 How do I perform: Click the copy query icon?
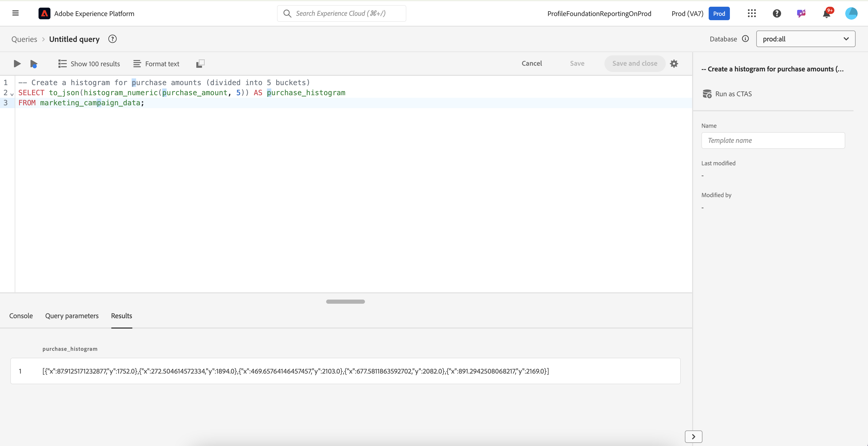[200, 63]
